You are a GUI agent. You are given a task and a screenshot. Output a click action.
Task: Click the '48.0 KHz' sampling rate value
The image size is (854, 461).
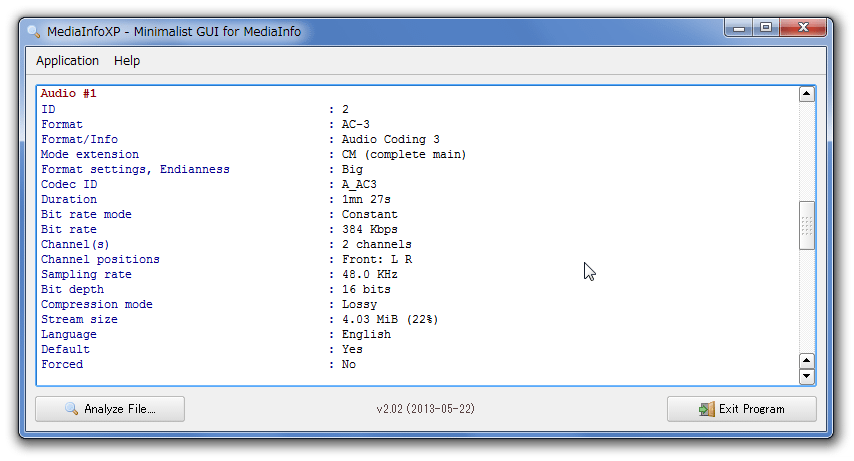(369, 274)
